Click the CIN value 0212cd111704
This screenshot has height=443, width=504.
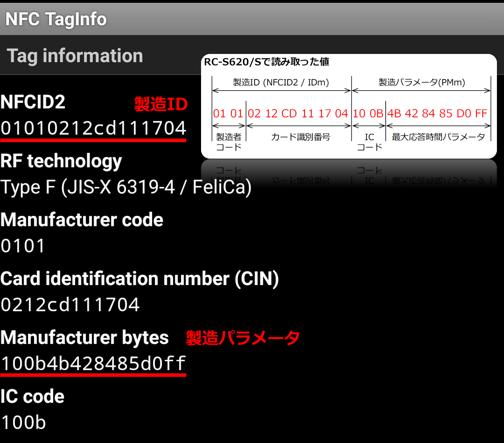70,305
